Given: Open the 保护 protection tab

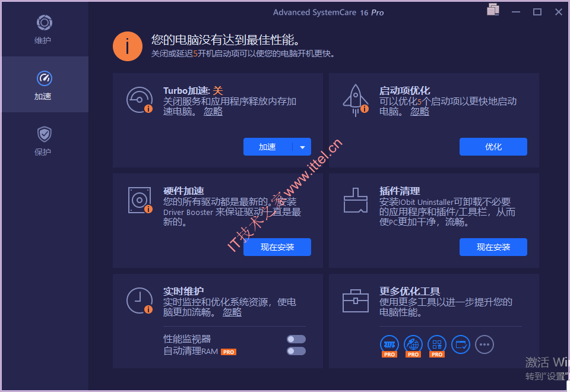Looking at the screenshot, I should 45,140.
